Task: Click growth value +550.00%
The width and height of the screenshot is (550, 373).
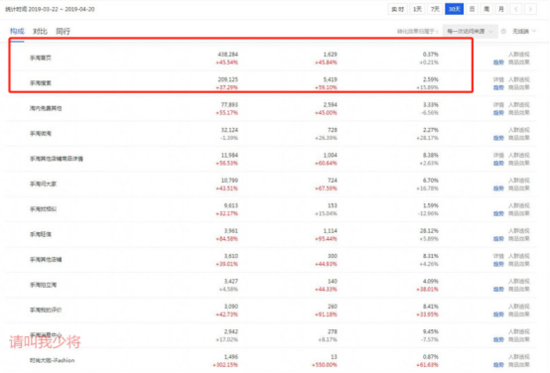Action: (324, 365)
